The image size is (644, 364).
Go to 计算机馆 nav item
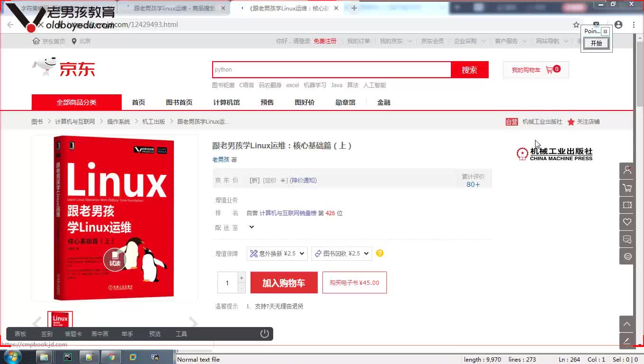(x=226, y=102)
